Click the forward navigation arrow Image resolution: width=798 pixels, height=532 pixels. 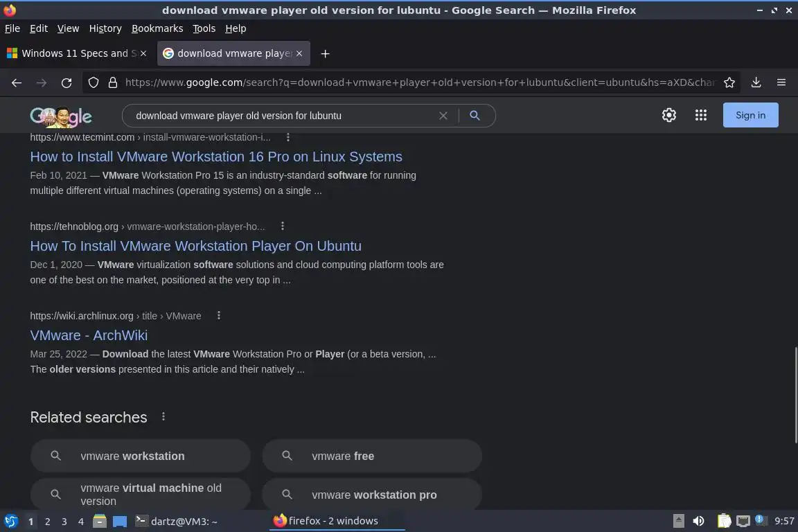pos(42,82)
